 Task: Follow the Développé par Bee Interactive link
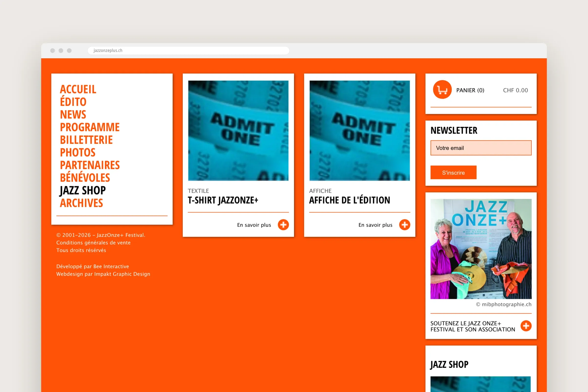pyautogui.click(x=93, y=267)
